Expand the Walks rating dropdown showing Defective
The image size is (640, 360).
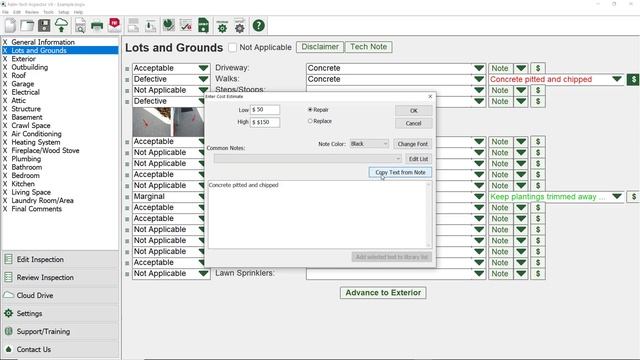click(x=203, y=79)
